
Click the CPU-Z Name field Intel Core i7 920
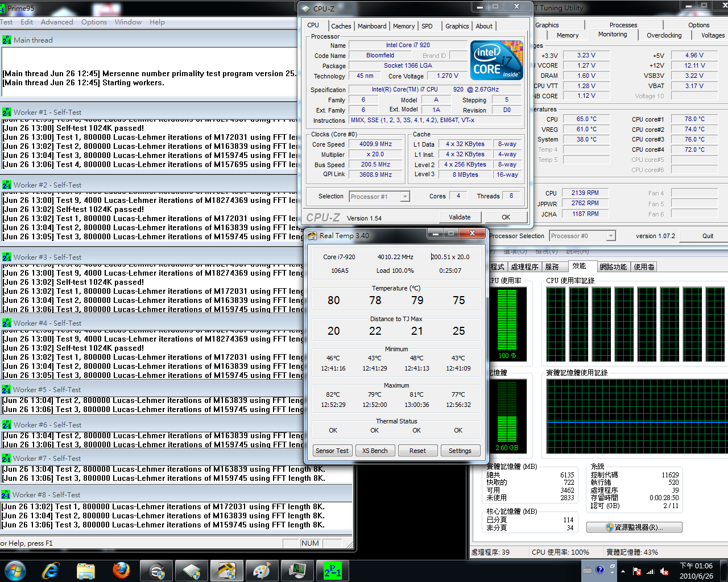click(408, 45)
